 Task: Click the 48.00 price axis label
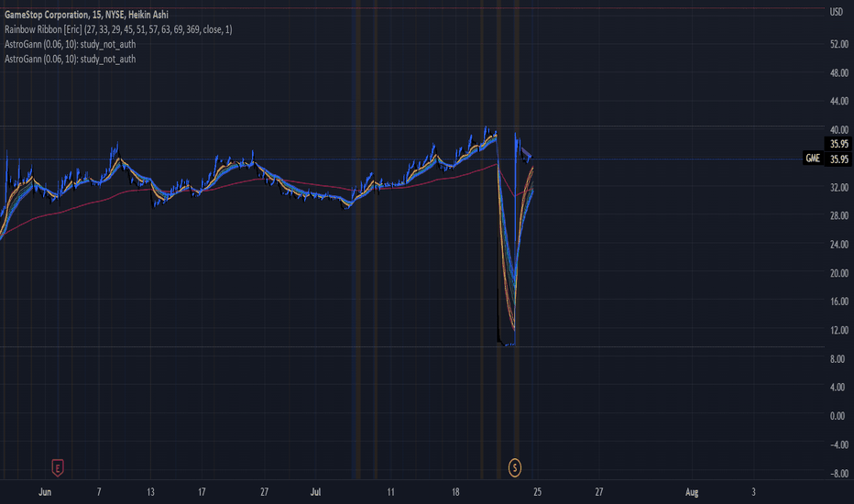click(838, 72)
